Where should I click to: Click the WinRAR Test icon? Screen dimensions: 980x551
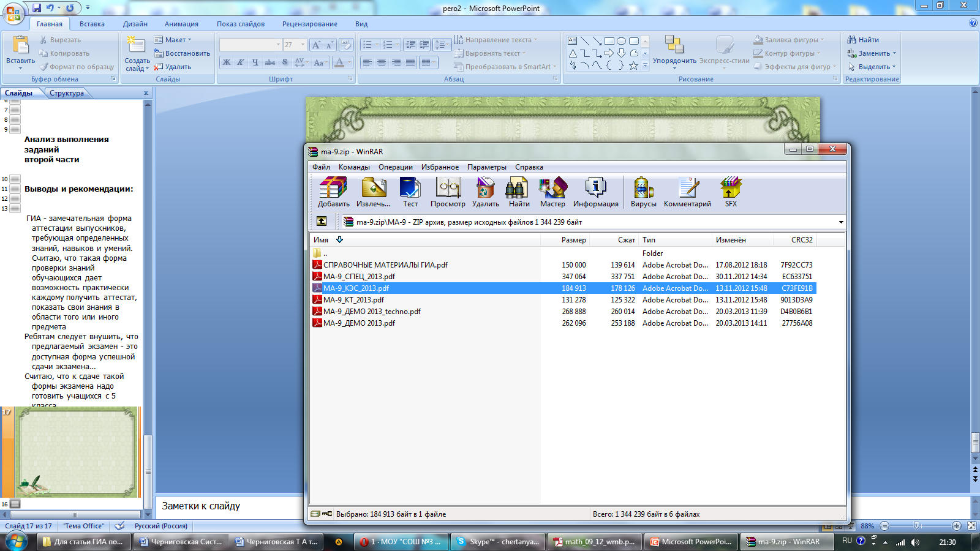coord(410,192)
